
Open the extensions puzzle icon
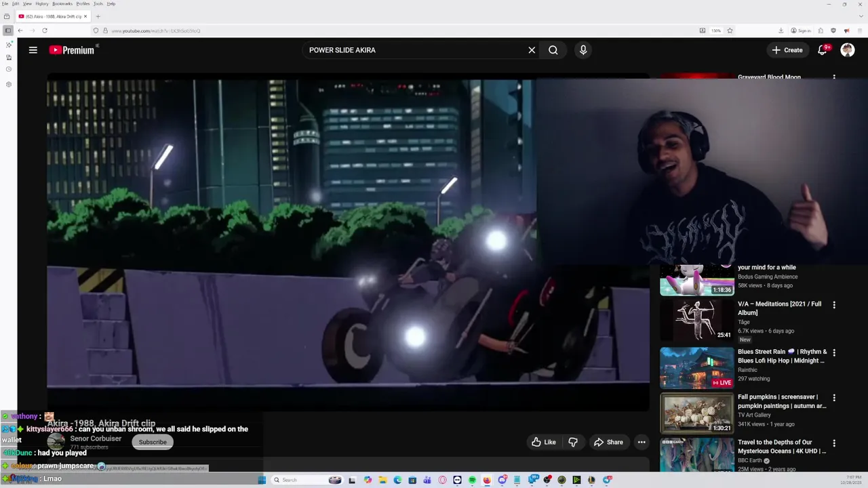(821, 30)
